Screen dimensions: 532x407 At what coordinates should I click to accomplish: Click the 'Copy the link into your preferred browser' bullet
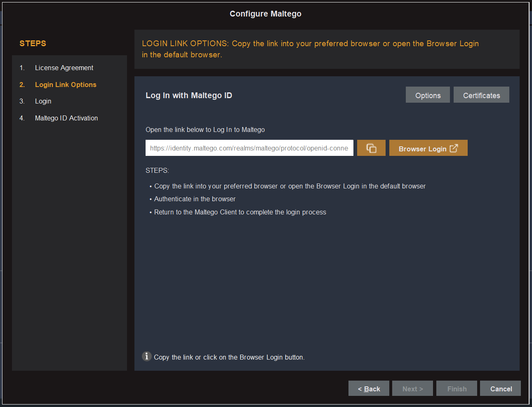click(290, 186)
